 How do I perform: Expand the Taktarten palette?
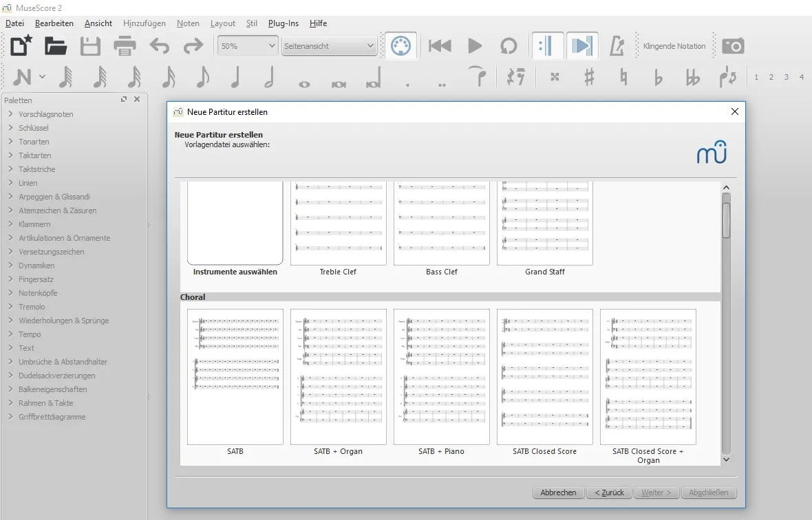tap(10, 155)
